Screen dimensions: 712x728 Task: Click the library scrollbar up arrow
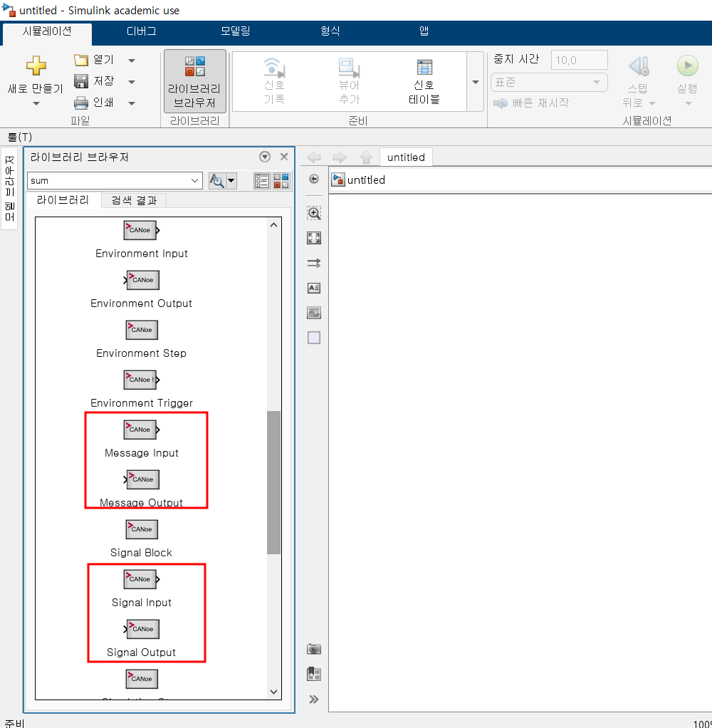coord(274,224)
